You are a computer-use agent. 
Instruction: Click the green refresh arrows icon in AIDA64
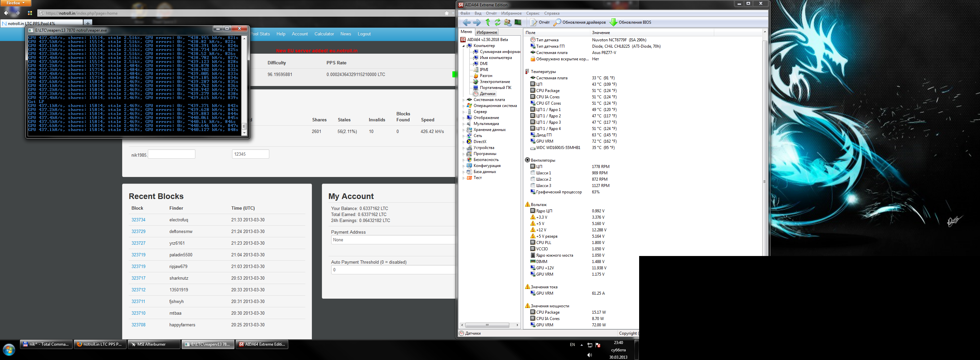497,22
